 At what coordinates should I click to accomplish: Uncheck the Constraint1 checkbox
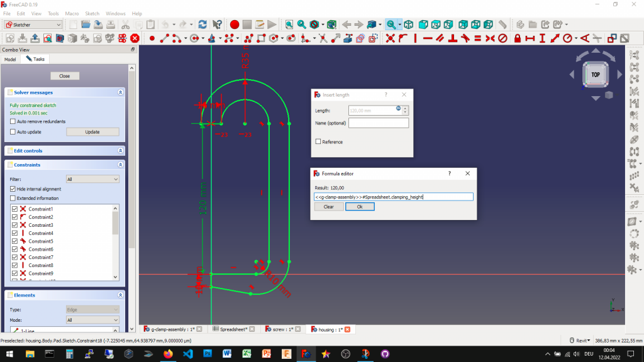(x=15, y=209)
